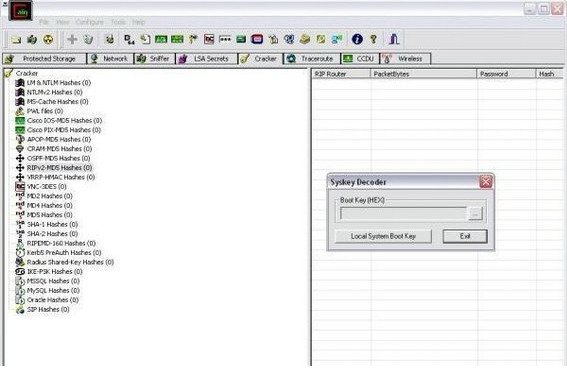Click the browse button beside Boot Key field
This screenshot has height=372, width=567.
click(x=475, y=214)
